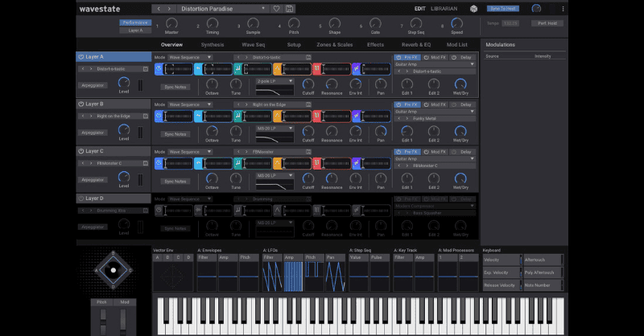644x336 pixels.
Task: Open Layer B Guitar Amp effect dropdown
Action: coord(435,112)
